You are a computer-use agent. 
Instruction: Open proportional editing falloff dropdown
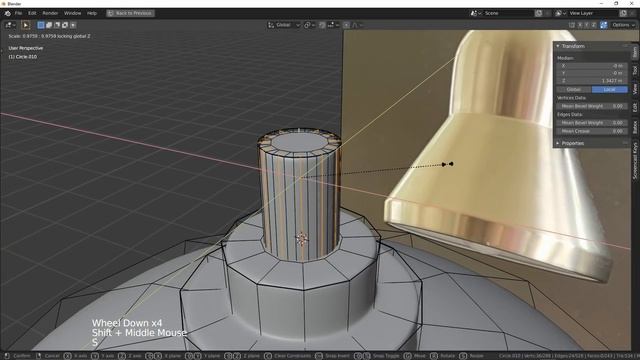(357, 25)
